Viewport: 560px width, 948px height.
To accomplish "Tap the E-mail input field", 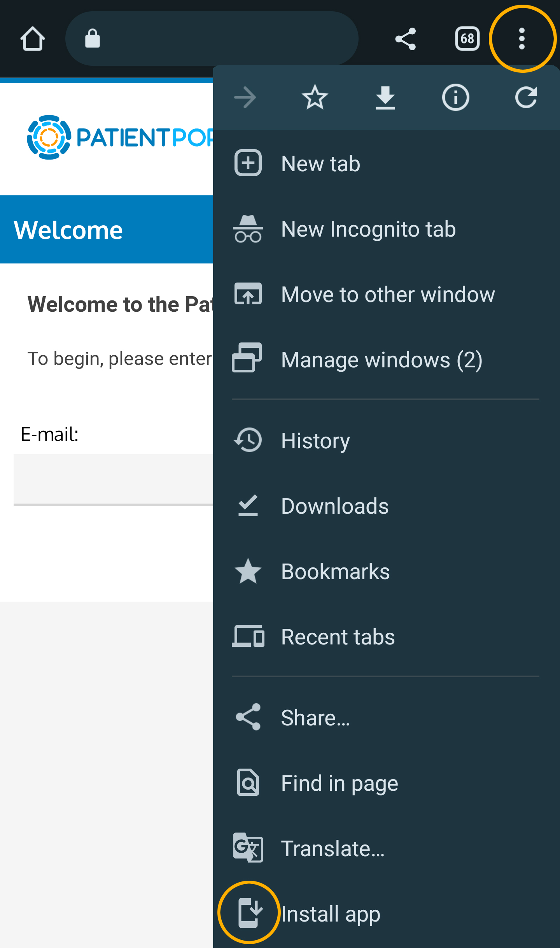I will click(x=113, y=479).
